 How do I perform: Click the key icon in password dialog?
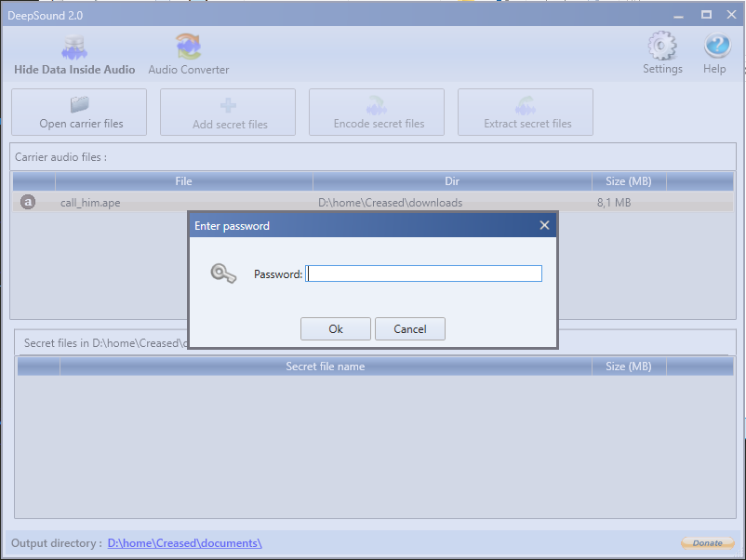click(x=223, y=273)
